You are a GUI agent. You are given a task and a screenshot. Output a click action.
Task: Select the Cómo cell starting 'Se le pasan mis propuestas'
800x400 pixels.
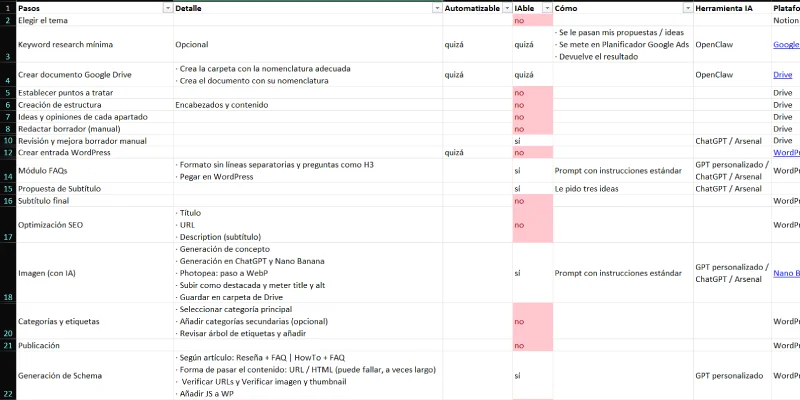[623, 44]
